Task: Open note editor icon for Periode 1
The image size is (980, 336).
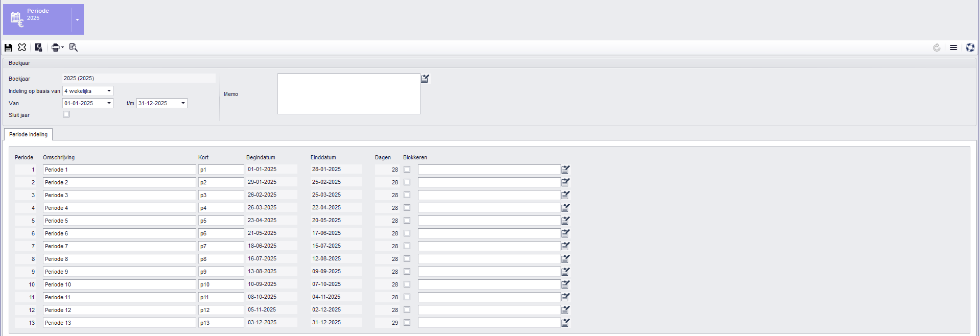Action: pyautogui.click(x=566, y=170)
